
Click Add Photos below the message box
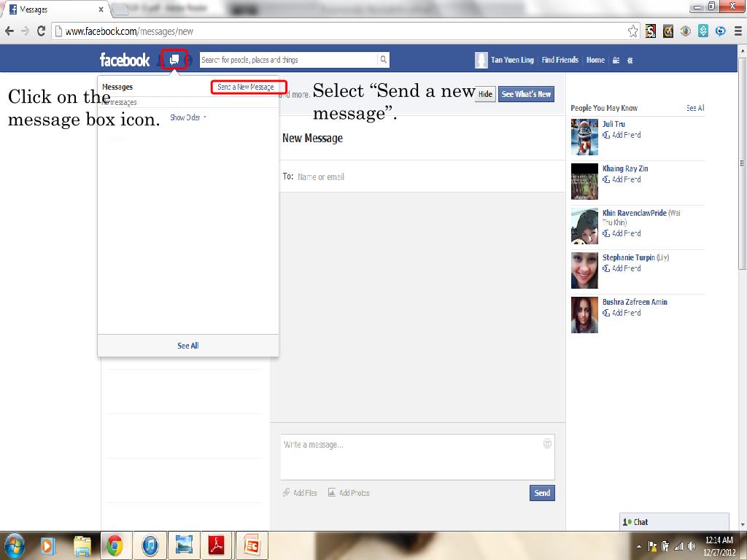pyautogui.click(x=349, y=493)
